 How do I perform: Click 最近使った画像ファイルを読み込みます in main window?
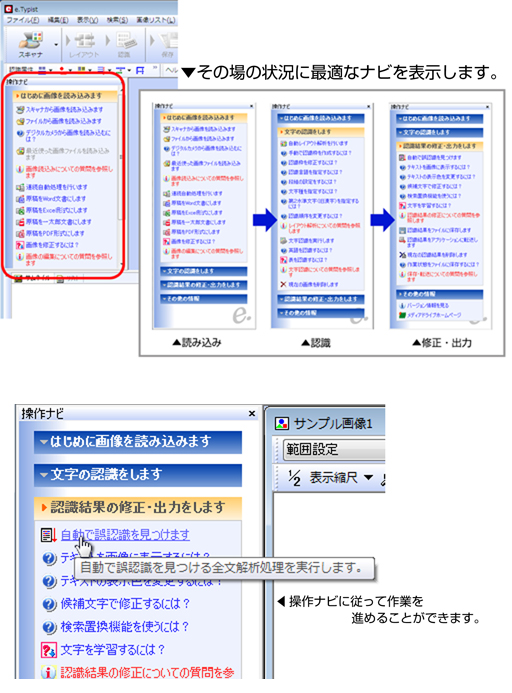(68, 154)
